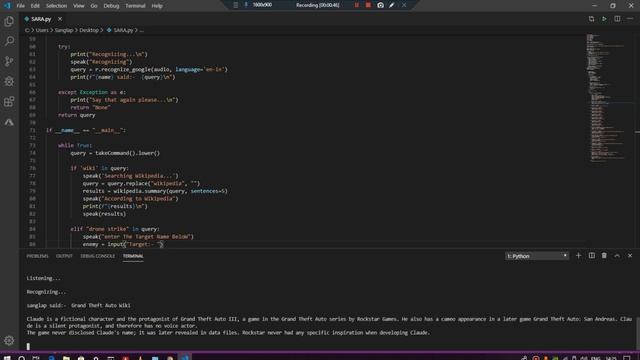The image size is (640, 360).
Task: Click 'Users' in the breadcrumb path
Action: click(42, 30)
